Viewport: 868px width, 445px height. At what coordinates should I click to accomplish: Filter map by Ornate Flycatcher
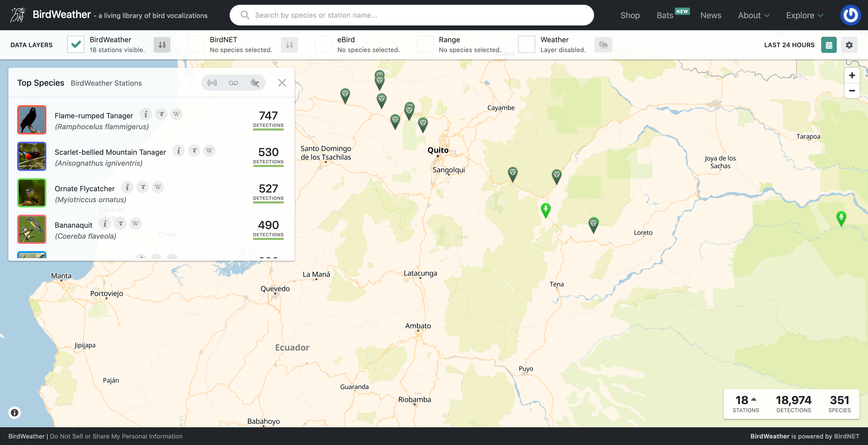tap(143, 187)
